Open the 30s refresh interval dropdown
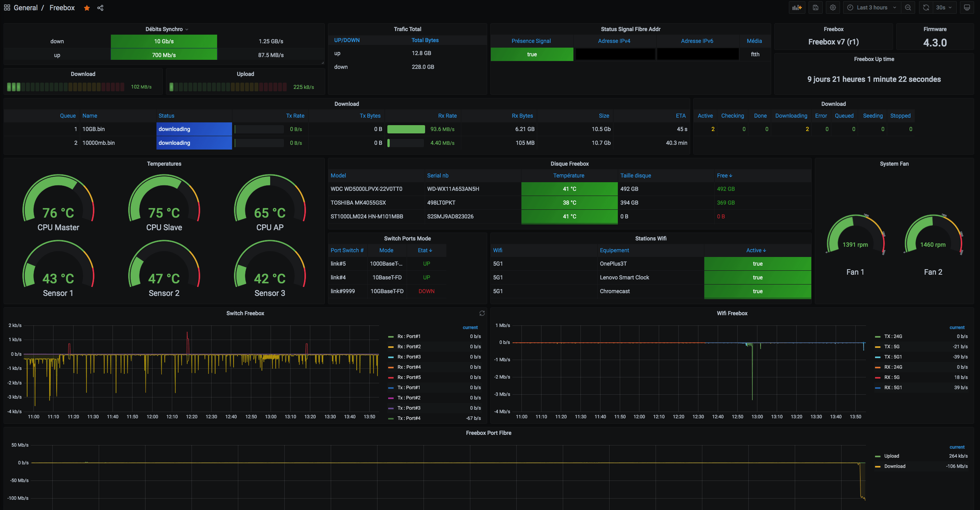This screenshot has height=510, width=980. pyautogui.click(x=944, y=7)
